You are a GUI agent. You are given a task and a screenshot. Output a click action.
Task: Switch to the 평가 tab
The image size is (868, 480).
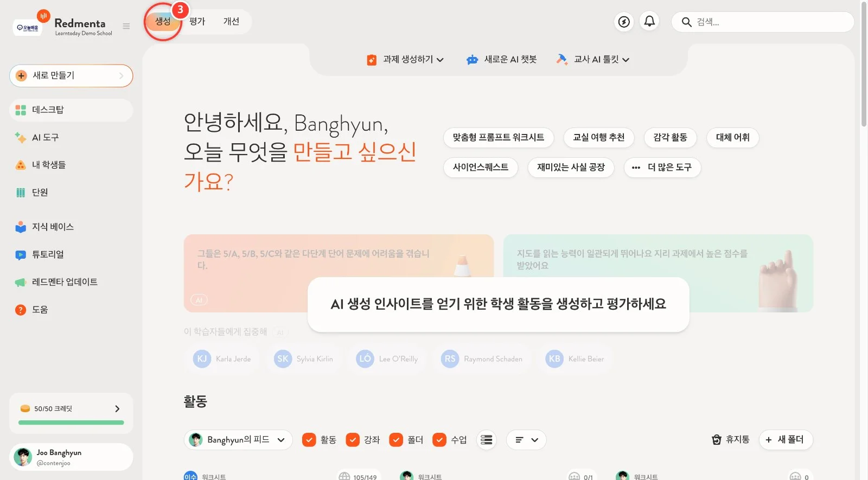pyautogui.click(x=197, y=21)
